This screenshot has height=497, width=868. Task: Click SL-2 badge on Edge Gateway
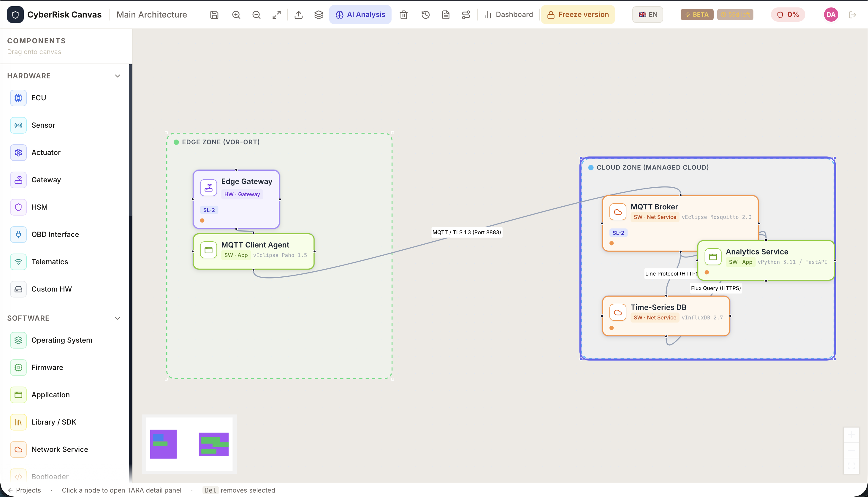point(209,210)
